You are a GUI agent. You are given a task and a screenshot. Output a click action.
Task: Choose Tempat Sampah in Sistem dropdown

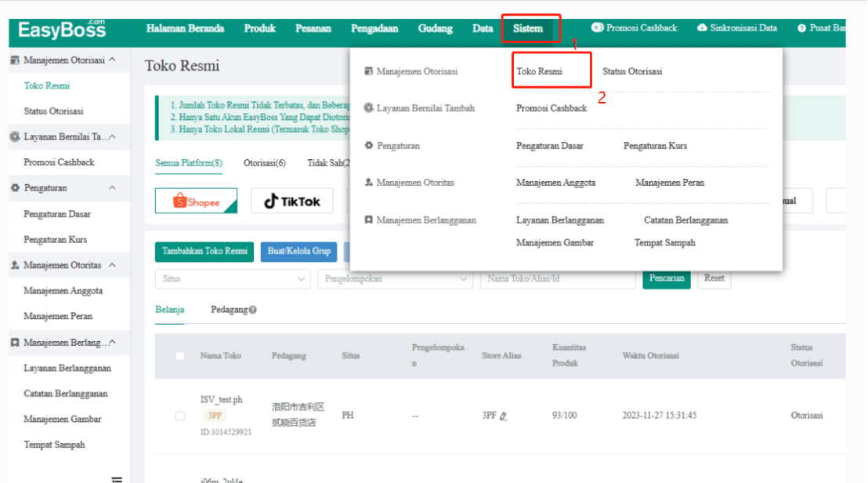click(x=665, y=242)
